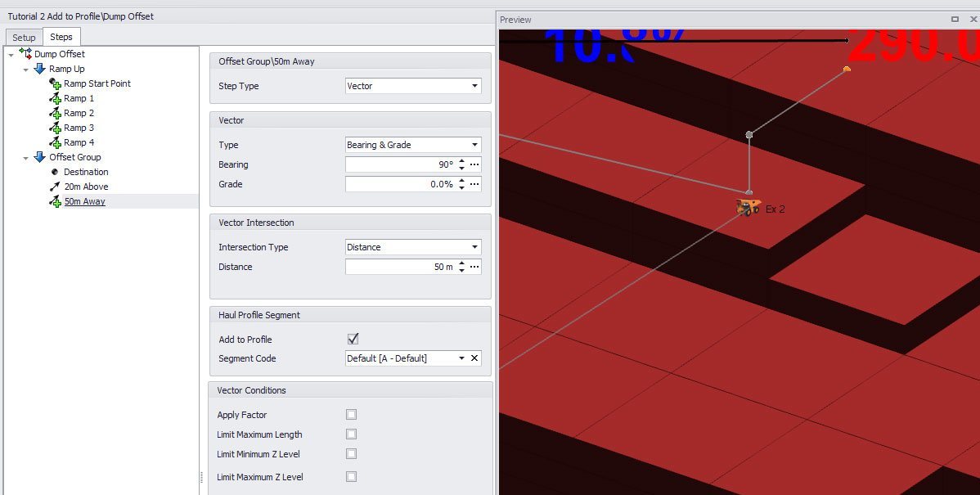Click the Ramp 1 vector icon
This screenshot has height=495, width=980.
point(55,98)
